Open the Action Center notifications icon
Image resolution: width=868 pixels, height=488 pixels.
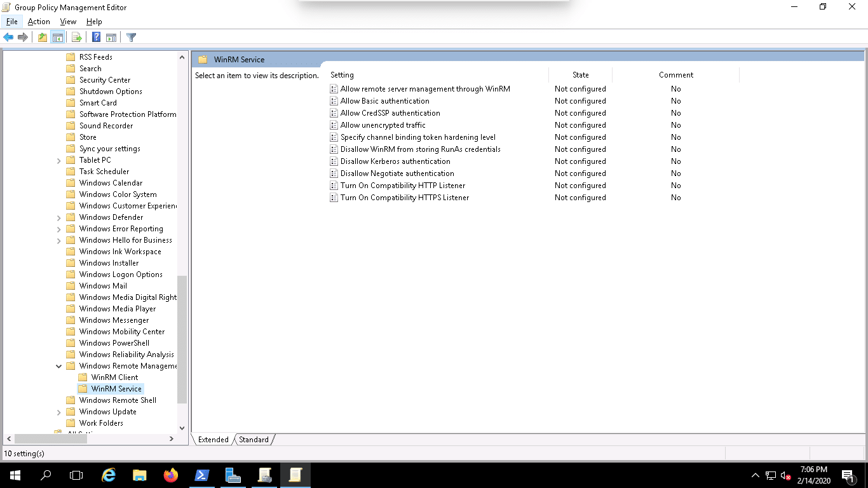(x=847, y=475)
